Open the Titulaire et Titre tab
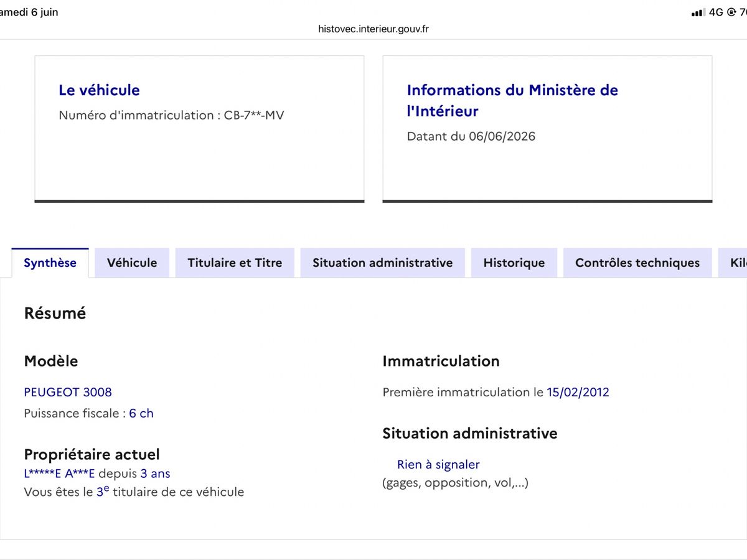The image size is (747, 560). click(x=235, y=263)
